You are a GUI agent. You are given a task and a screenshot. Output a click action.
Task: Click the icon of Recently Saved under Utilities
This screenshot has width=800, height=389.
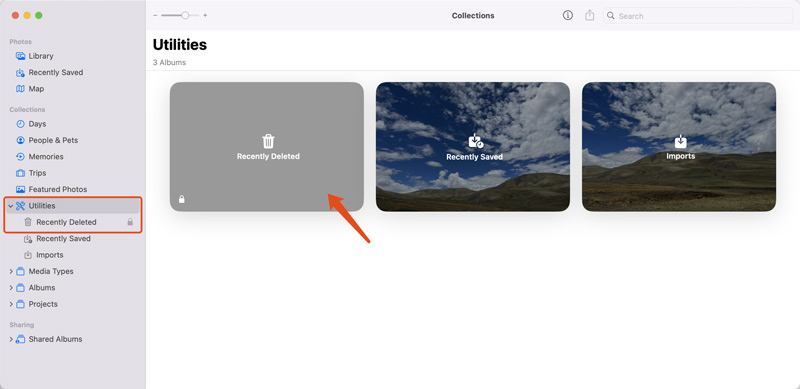coord(28,238)
